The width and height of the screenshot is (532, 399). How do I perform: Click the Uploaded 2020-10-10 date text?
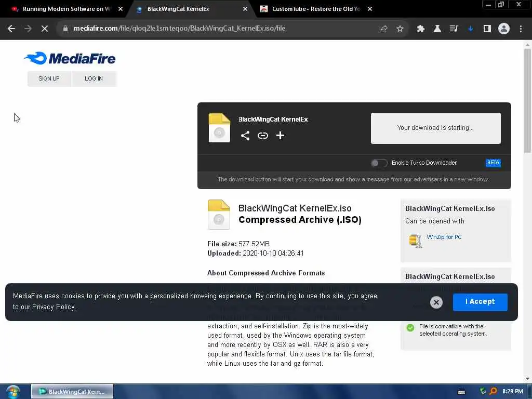tap(256, 254)
